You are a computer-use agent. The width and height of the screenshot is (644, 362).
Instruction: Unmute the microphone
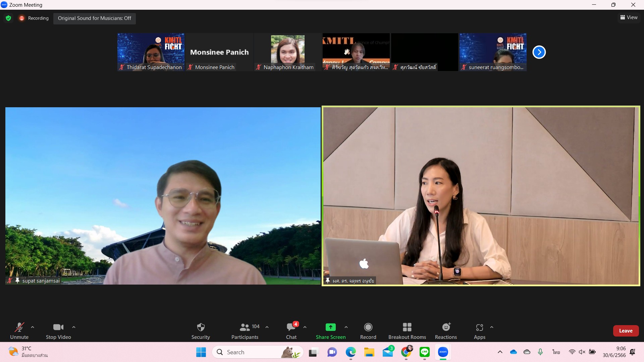(19, 330)
